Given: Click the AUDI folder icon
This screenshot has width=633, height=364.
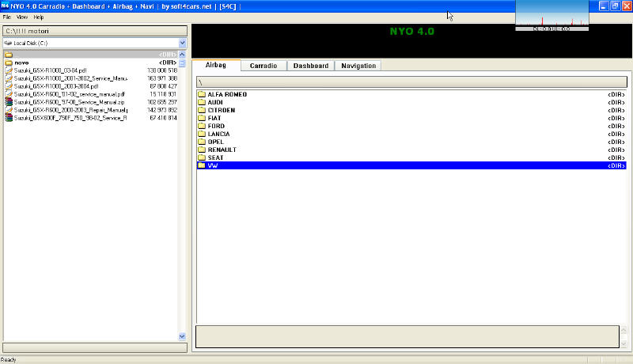Looking at the screenshot, I should click(x=201, y=102).
